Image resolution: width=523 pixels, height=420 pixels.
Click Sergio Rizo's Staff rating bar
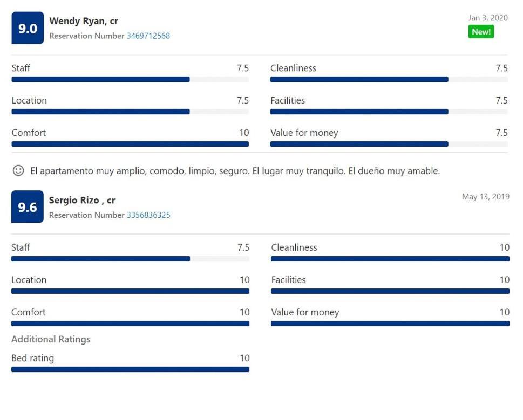[131, 259]
